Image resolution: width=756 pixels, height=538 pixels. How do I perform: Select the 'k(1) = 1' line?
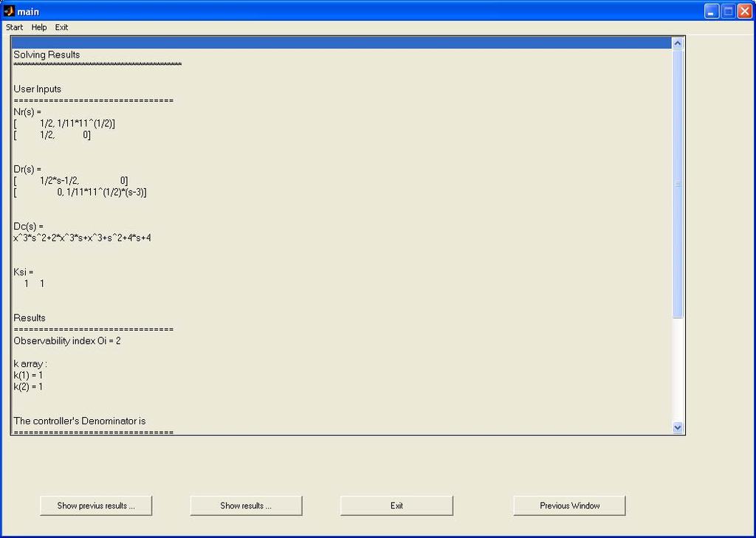click(341, 375)
